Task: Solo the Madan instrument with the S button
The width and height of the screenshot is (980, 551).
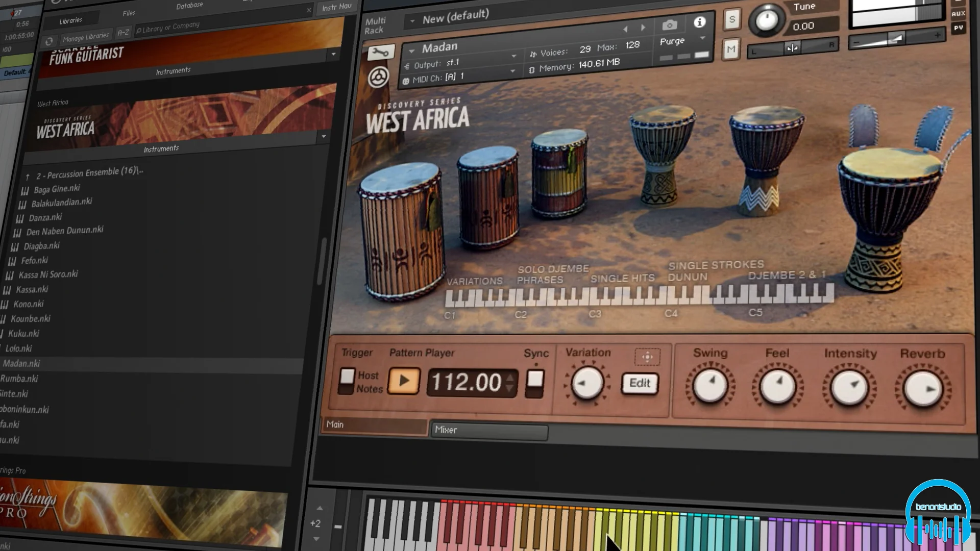Action: coord(732,20)
